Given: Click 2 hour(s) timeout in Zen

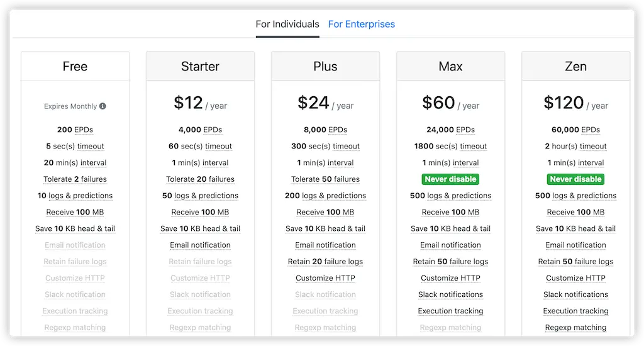Looking at the screenshot, I should [x=576, y=147].
